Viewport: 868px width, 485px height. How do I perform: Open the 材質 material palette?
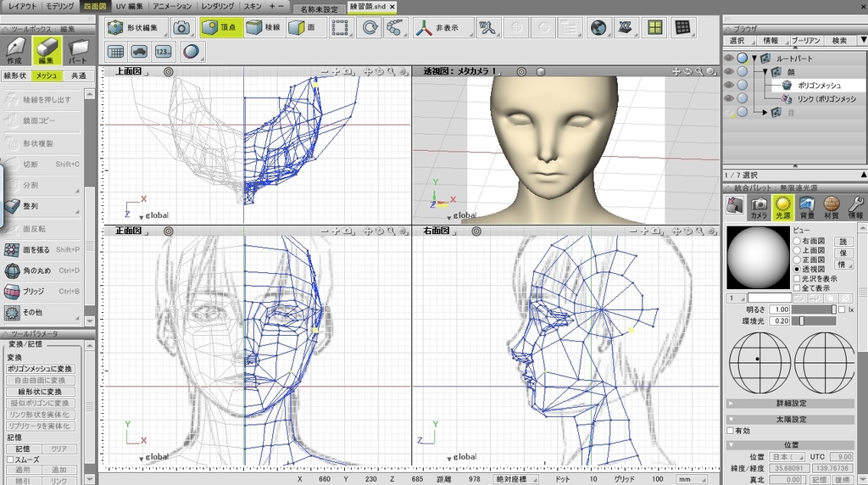click(x=832, y=206)
